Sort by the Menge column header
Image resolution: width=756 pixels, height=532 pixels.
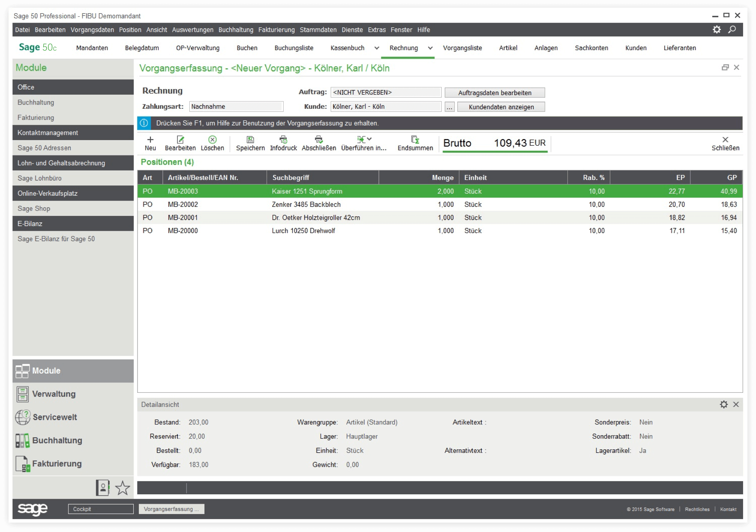point(419,177)
